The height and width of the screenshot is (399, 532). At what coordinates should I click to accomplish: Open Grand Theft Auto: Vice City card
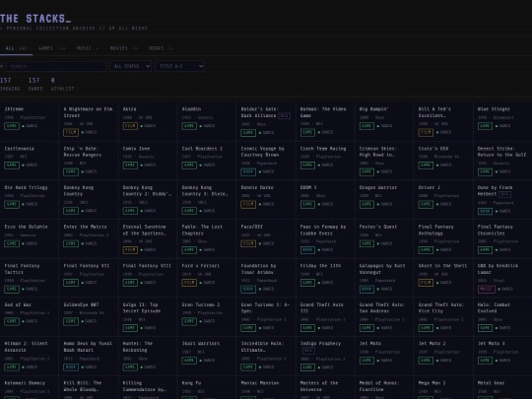click(x=443, y=317)
